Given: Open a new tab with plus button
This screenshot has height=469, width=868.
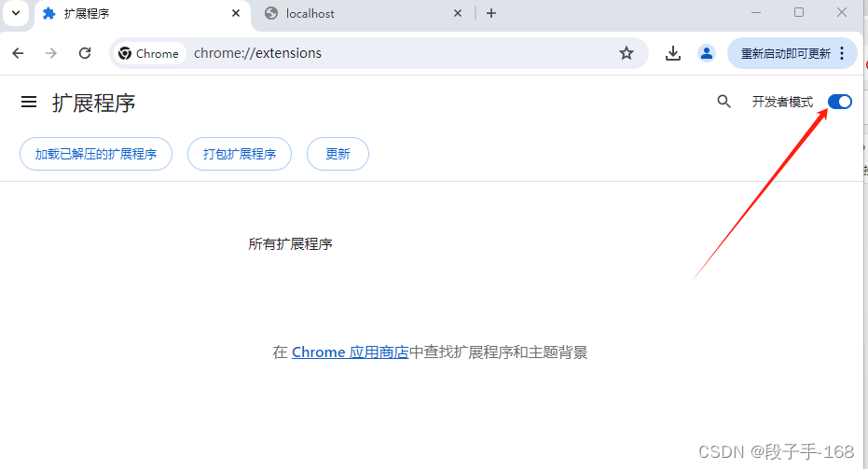Looking at the screenshot, I should (x=491, y=13).
